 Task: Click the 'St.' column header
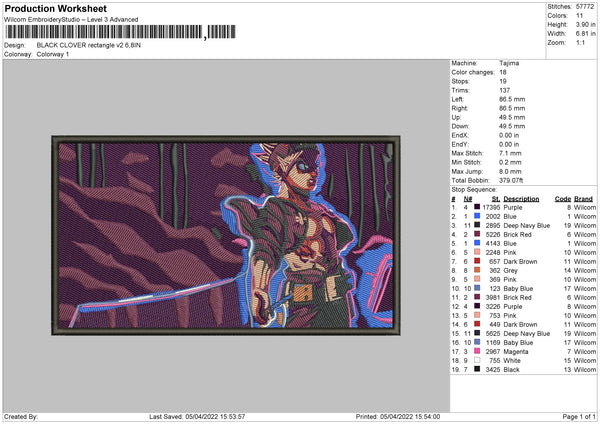click(x=496, y=199)
